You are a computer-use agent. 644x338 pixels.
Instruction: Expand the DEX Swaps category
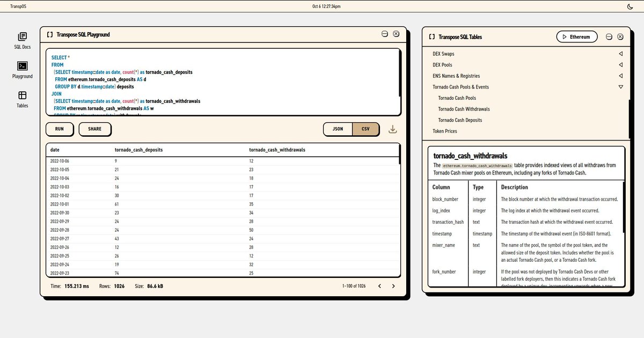pos(620,54)
